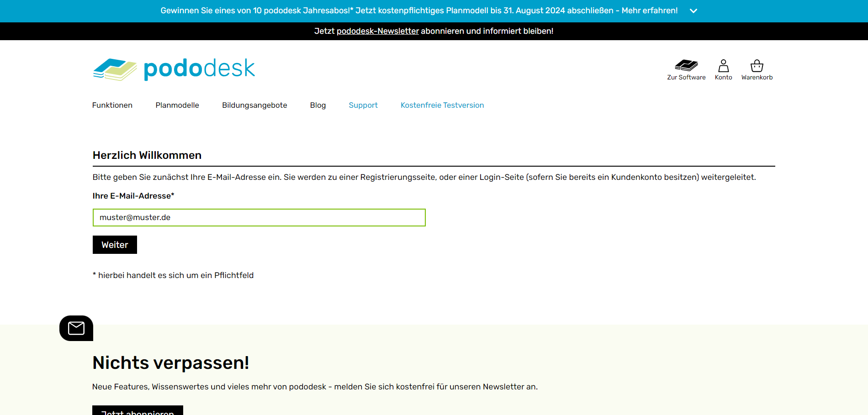This screenshot has width=868, height=415.
Task: Click the Weiter button
Action: click(x=115, y=245)
